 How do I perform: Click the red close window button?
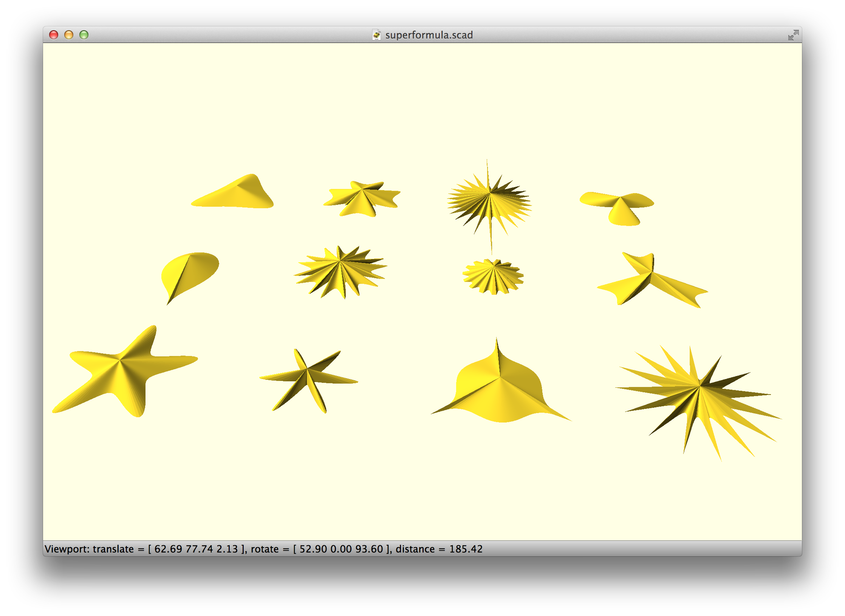[x=54, y=35]
